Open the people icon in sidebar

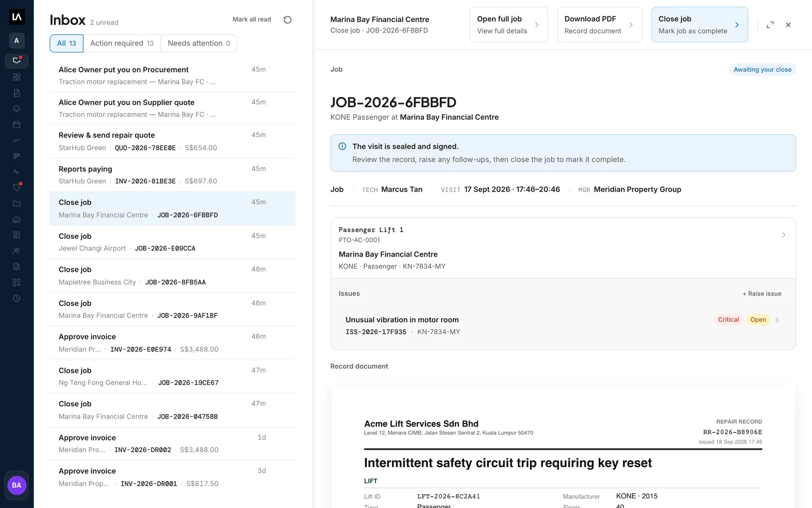[17, 251]
